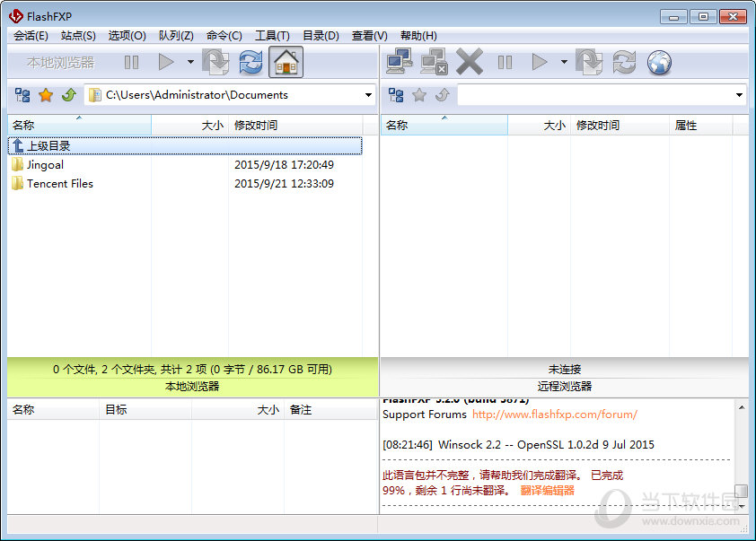This screenshot has height=541, width=756.
Task: Click the local pane transfer play button
Action: coord(166,62)
